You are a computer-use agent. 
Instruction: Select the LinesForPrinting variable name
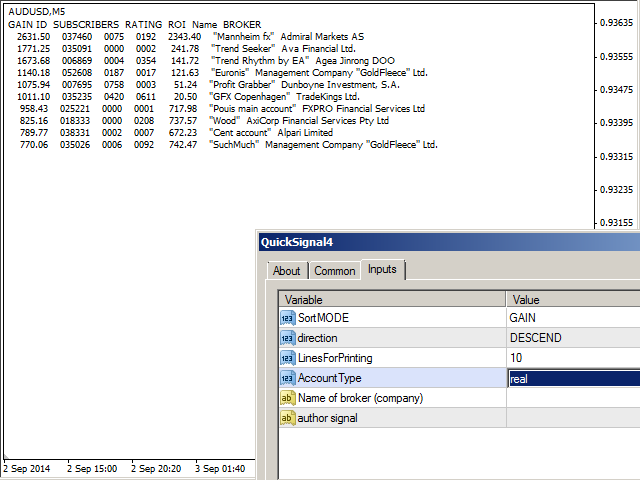335,358
